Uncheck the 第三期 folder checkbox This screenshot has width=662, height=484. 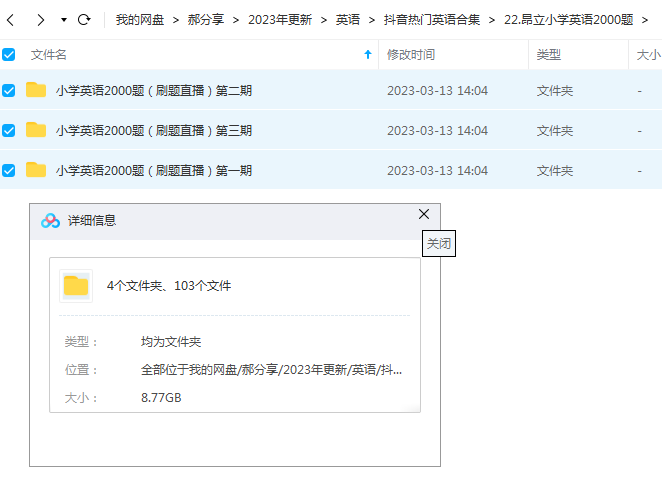tap(9, 130)
